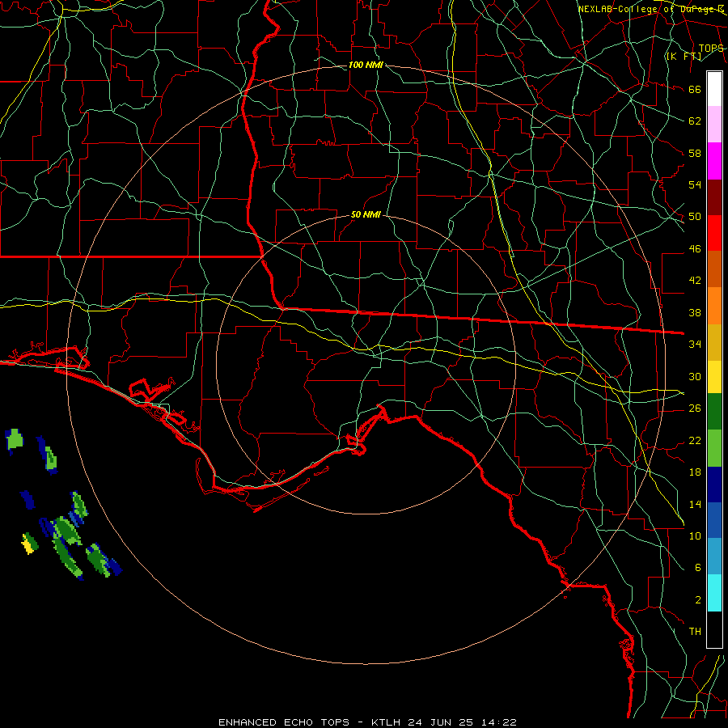Click the gold swatch between 34 and 38
This screenshot has width=728, height=728.
coord(714,342)
